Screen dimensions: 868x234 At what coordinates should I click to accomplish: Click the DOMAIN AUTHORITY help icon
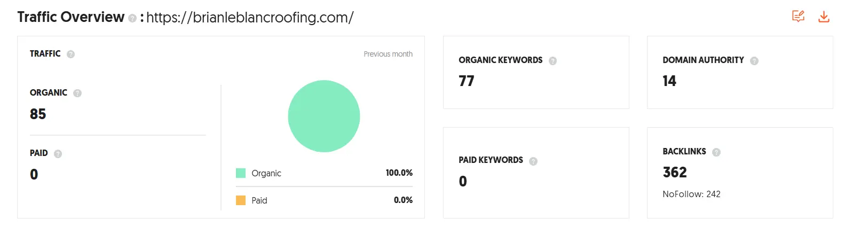pos(754,61)
